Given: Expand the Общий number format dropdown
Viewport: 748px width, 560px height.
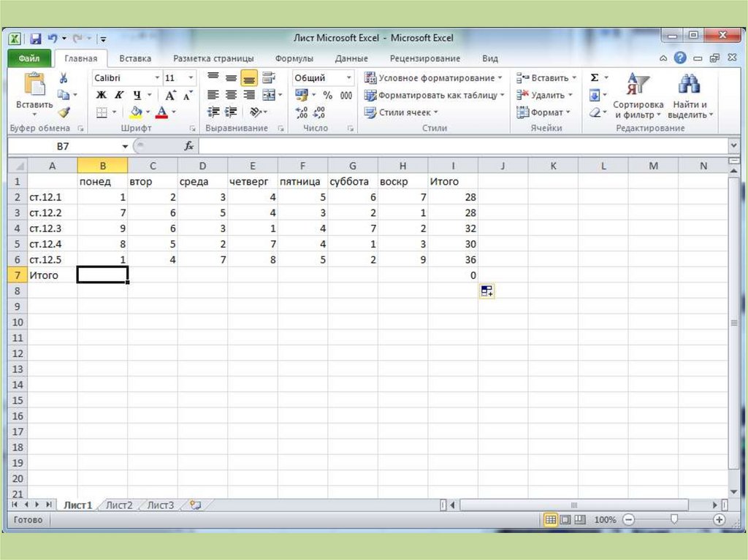Looking at the screenshot, I should tap(348, 78).
